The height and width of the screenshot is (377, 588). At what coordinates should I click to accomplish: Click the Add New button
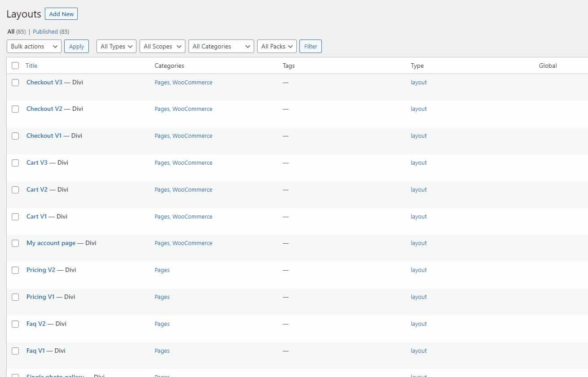(61, 13)
